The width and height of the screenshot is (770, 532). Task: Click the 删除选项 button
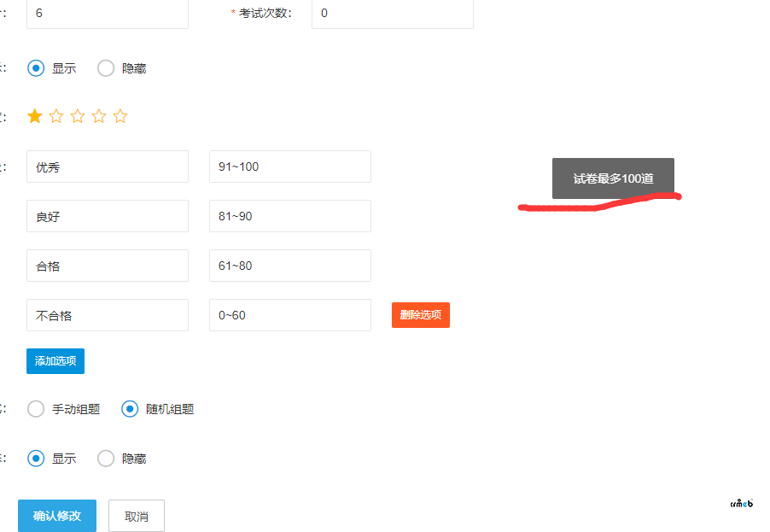[421, 315]
